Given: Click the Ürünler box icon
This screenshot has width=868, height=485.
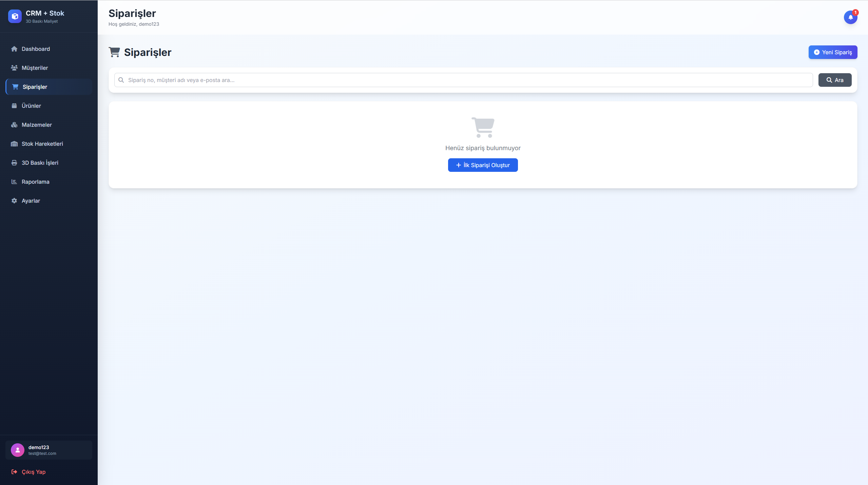Looking at the screenshot, I should (14, 106).
